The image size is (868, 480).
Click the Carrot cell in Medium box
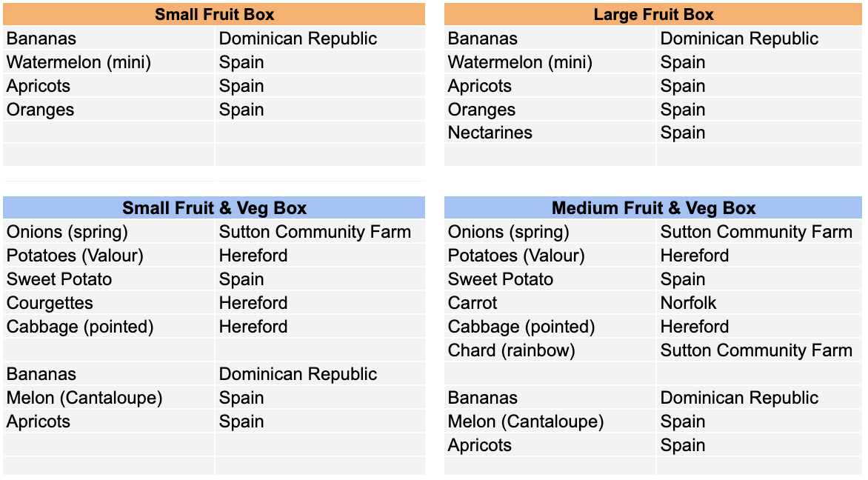pos(550,303)
